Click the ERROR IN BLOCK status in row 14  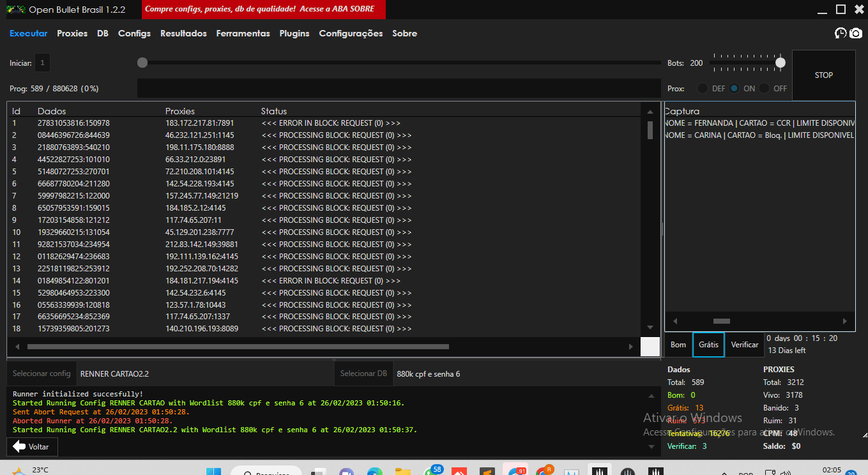(x=331, y=281)
